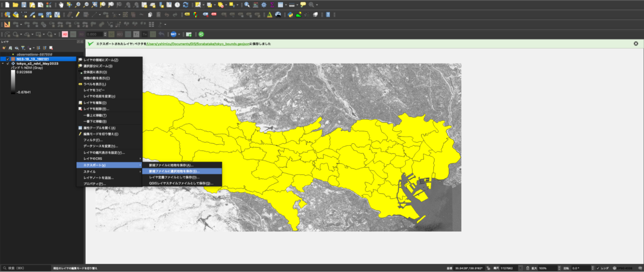This screenshot has height=272, width=644.
Task: Collapse the tokyo_s2_ndvi_May2023 layer tree
Action: (x=3, y=63)
